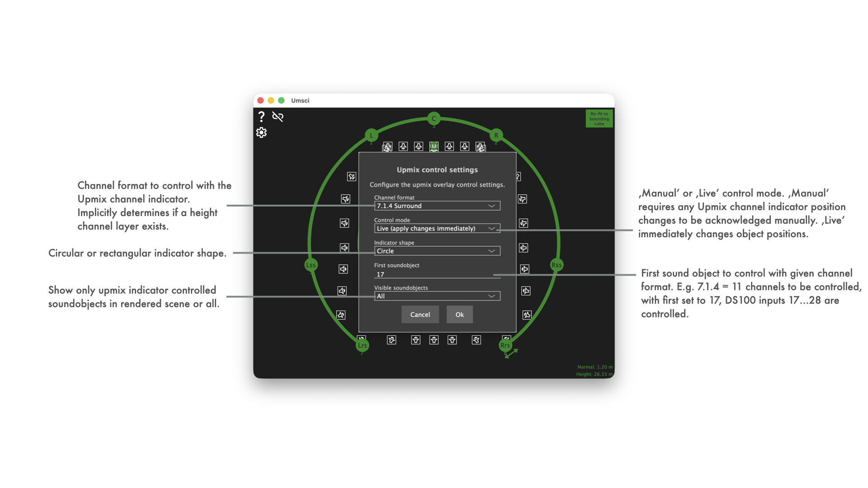Screen dimensions: 868x488
Task: Expand the Indicator shape dropdown
Action: coord(437,251)
